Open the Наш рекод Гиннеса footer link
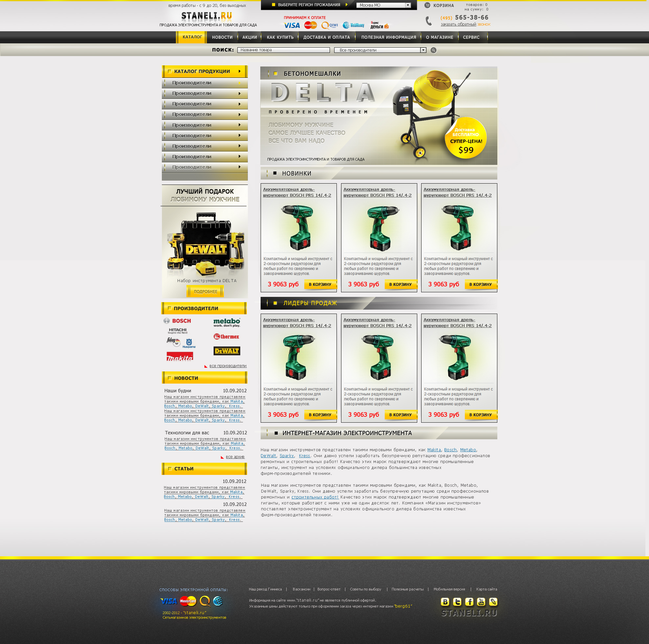Screen dimensions: 649x644 click(x=265, y=589)
